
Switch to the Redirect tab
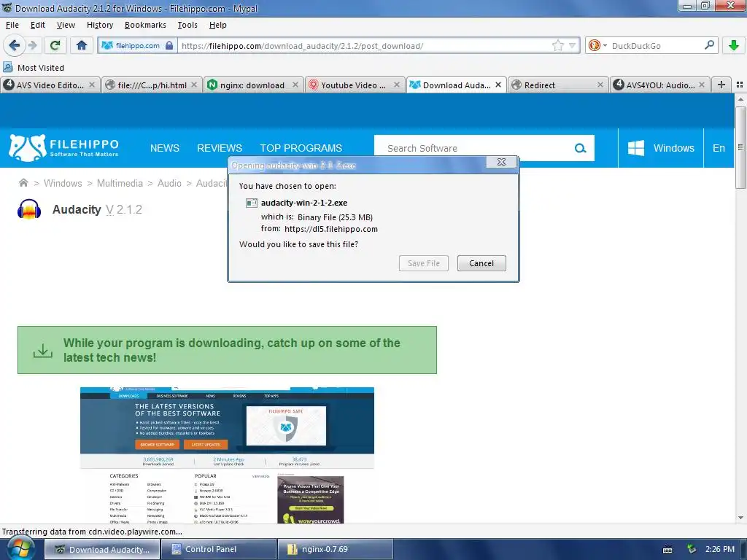point(557,85)
